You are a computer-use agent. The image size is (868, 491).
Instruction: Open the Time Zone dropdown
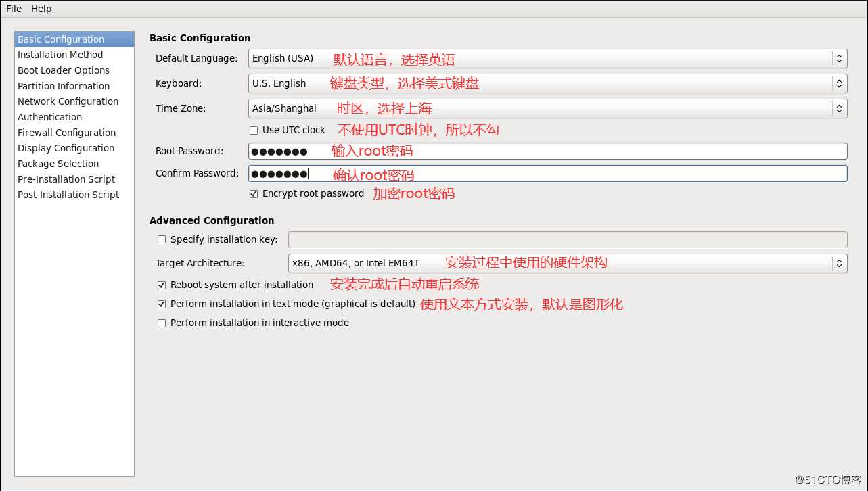coord(547,108)
